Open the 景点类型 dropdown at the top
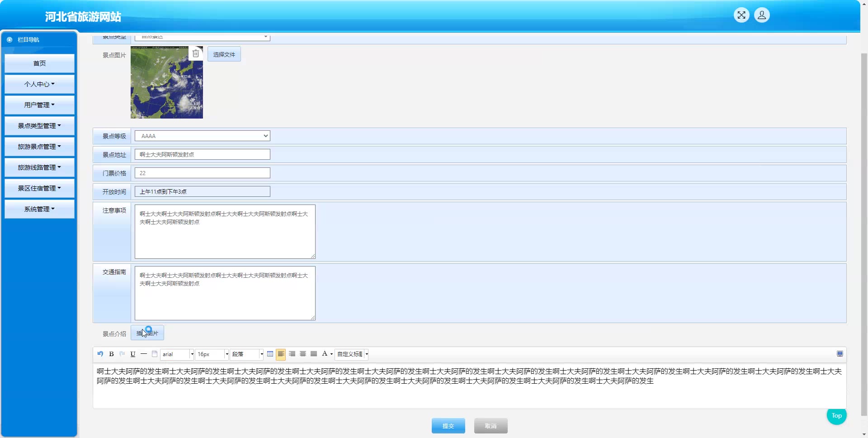The width and height of the screenshot is (868, 438). pos(203,37)
